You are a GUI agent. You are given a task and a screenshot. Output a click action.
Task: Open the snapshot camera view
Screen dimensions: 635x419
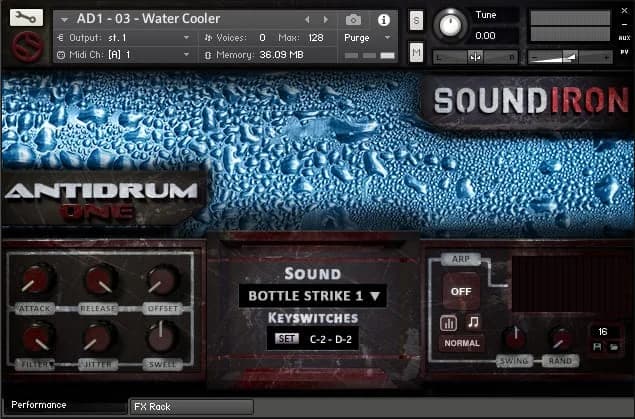click(353, 19)
